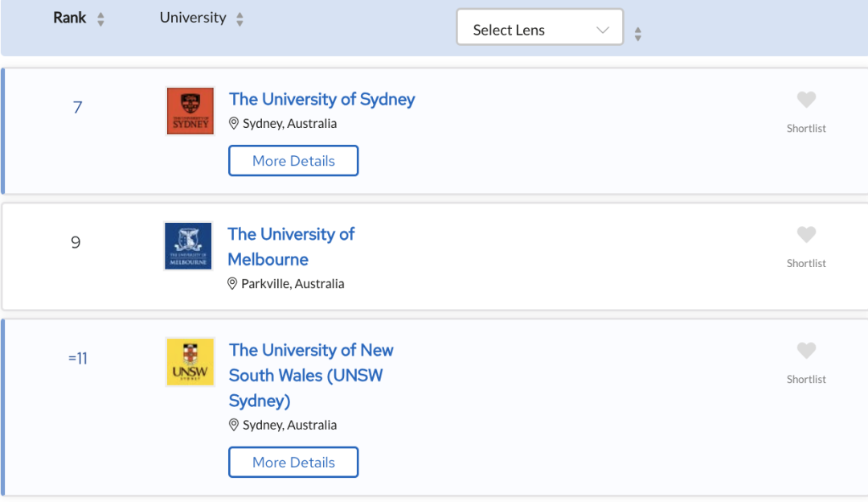Click location pin icon for University of Sydney

234,123
